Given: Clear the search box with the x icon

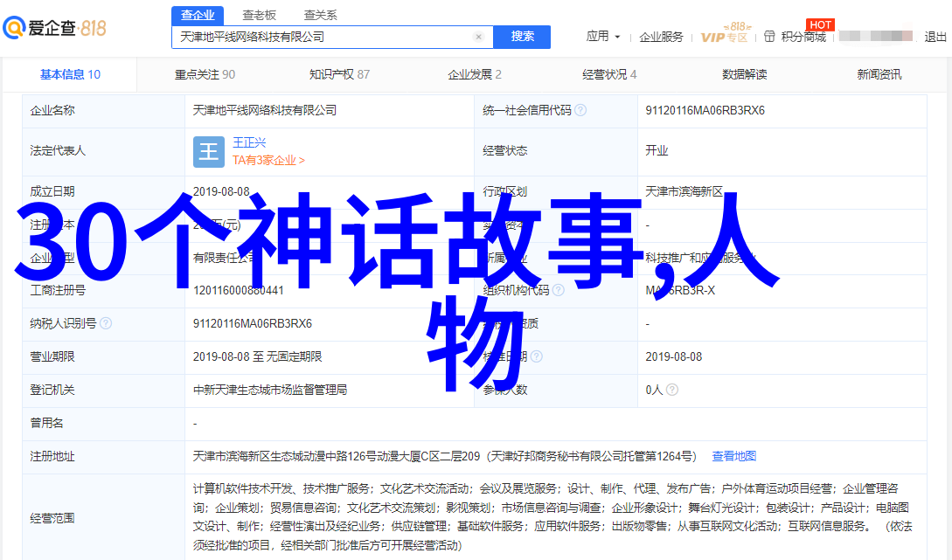Looking at the screenshot, I should click(x=478, y=37).
